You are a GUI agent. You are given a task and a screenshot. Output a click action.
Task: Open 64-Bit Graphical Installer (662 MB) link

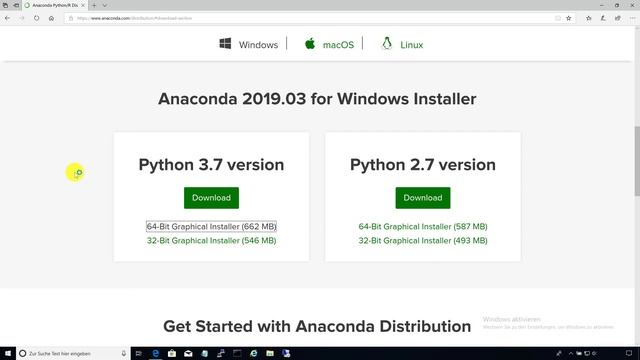211,227
